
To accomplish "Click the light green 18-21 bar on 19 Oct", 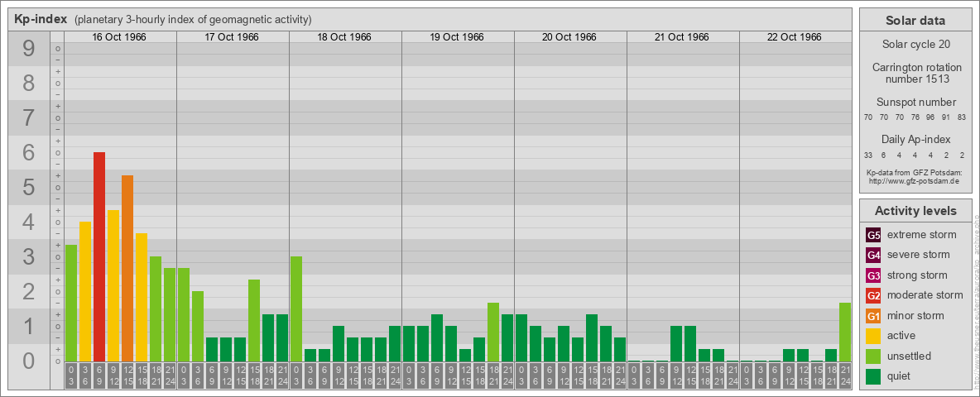I will coord(493,332).
